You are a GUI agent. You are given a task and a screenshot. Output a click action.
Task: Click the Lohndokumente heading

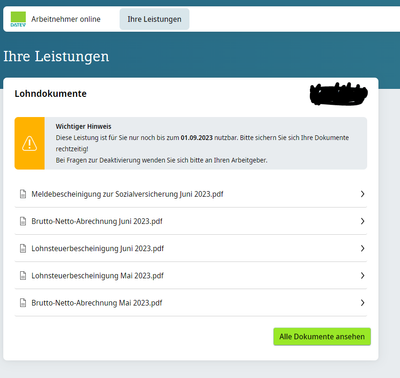[x=50, y=94]
